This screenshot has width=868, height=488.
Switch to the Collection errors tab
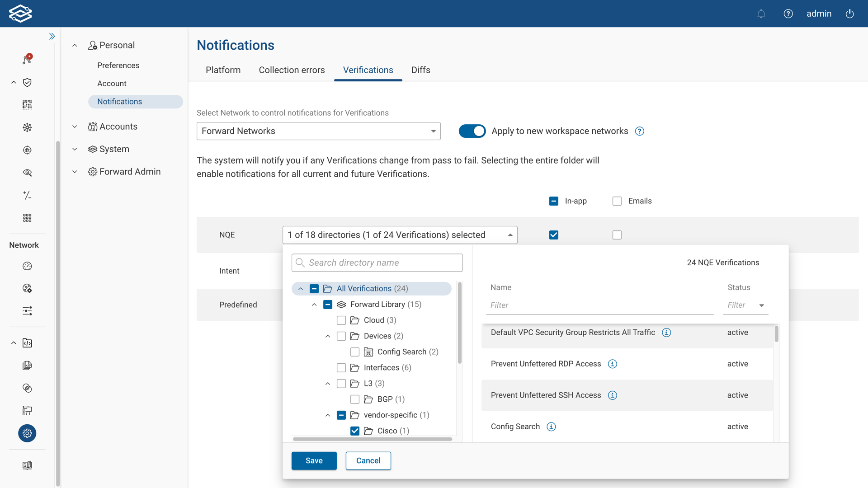point(292,70)
